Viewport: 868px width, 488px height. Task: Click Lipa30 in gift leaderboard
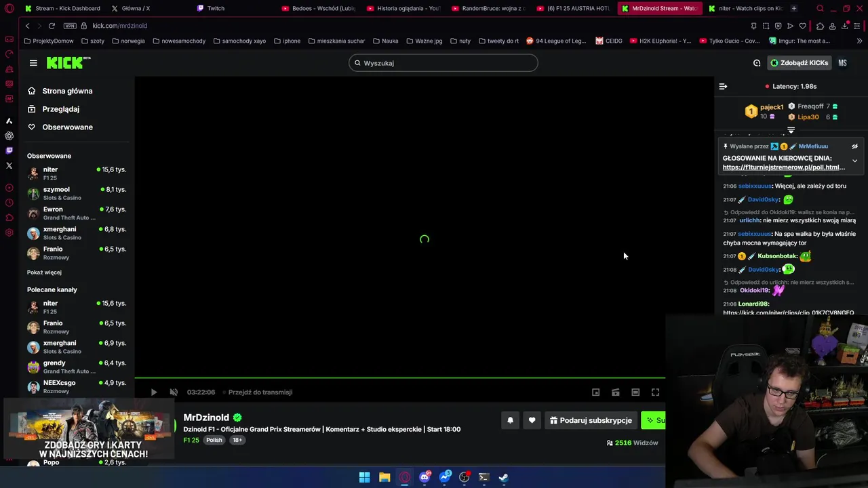click(808, 117)
